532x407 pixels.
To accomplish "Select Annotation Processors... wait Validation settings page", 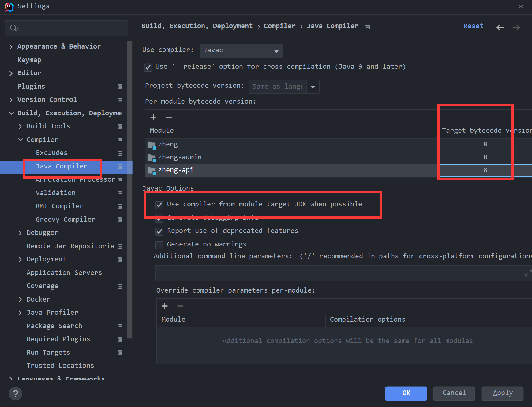I will [55, 193].
